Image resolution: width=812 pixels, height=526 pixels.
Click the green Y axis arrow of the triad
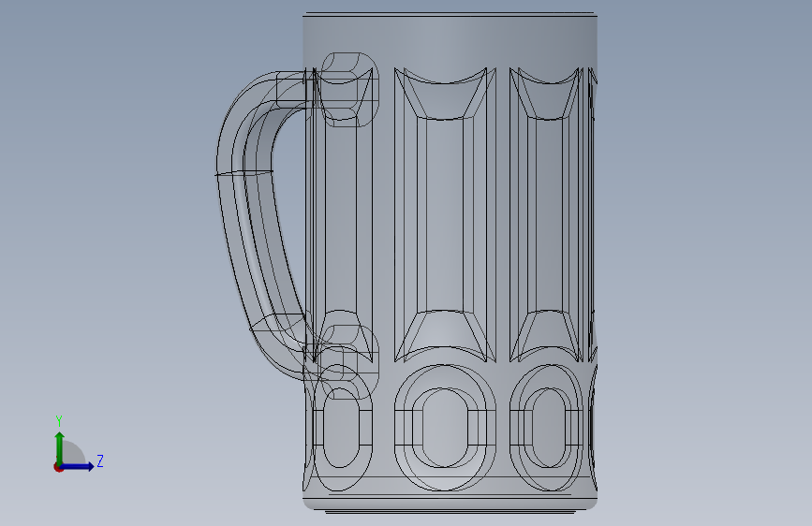click(60, 447)
